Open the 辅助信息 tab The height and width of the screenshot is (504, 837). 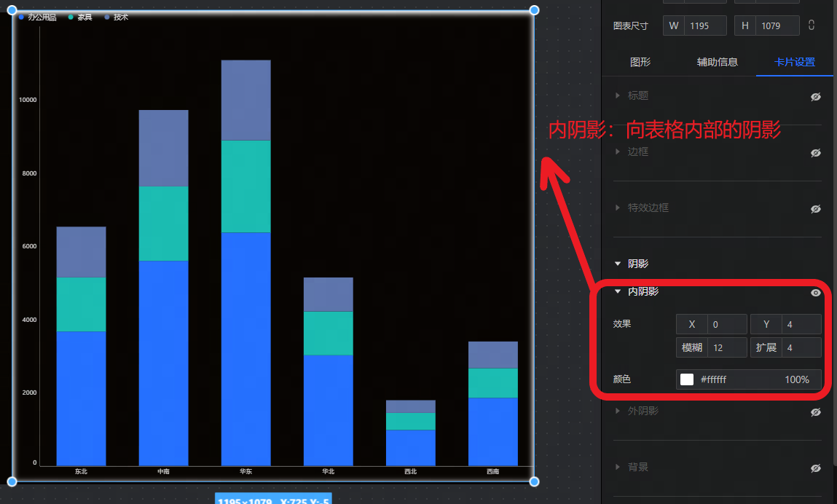tap(718, 63)
